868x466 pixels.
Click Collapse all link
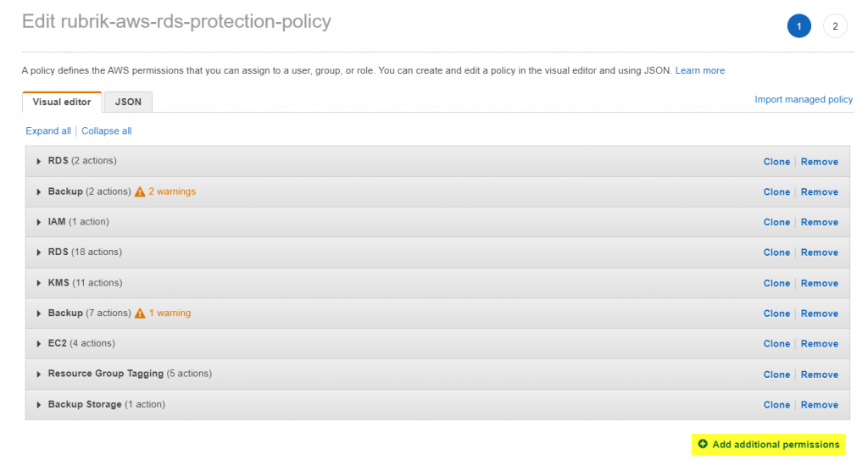tap(106, 130)
